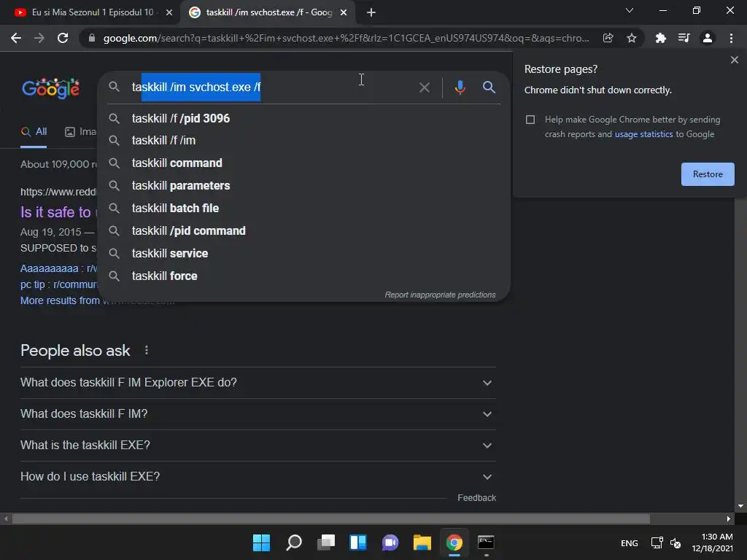Click the Restore button

708,174
